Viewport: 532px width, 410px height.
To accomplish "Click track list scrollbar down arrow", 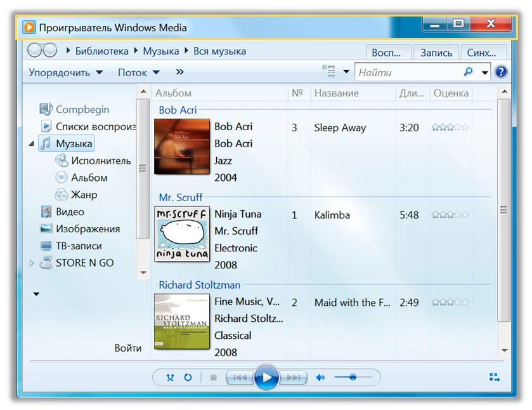I will tap(505, 350).
